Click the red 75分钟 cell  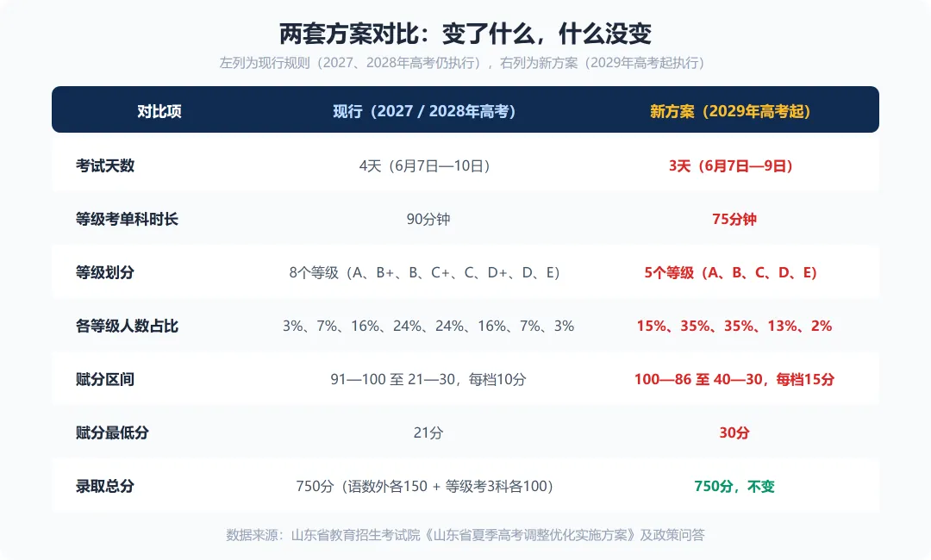tap(734, 219)
